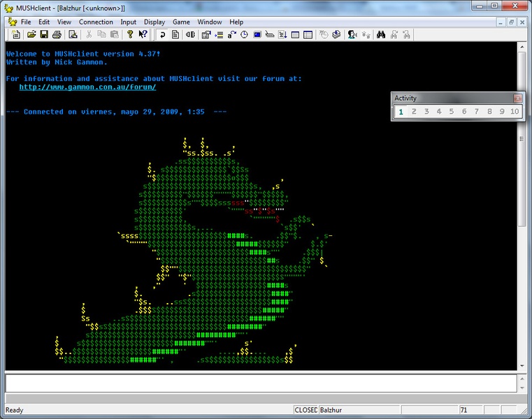Screen dimensions: 532x419
Task: Click the Print toolbar icon
Action: pyautogui.click(x=56, y=34)
